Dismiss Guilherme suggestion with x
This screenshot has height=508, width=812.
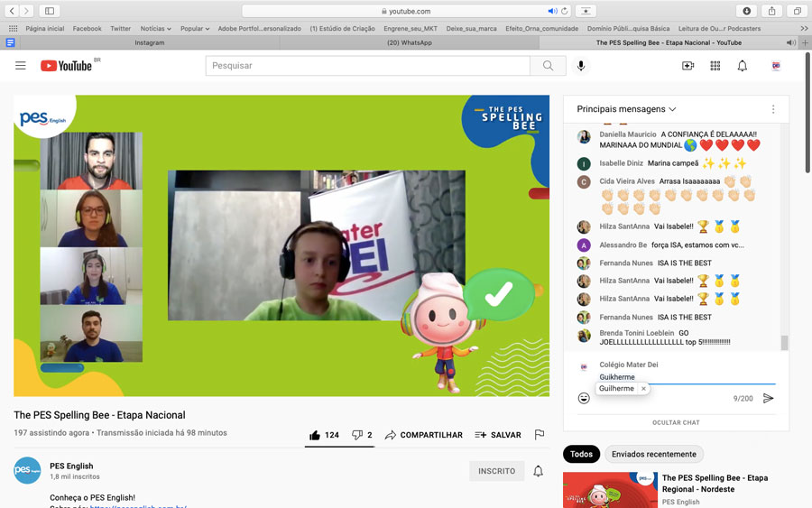point(643,388)
